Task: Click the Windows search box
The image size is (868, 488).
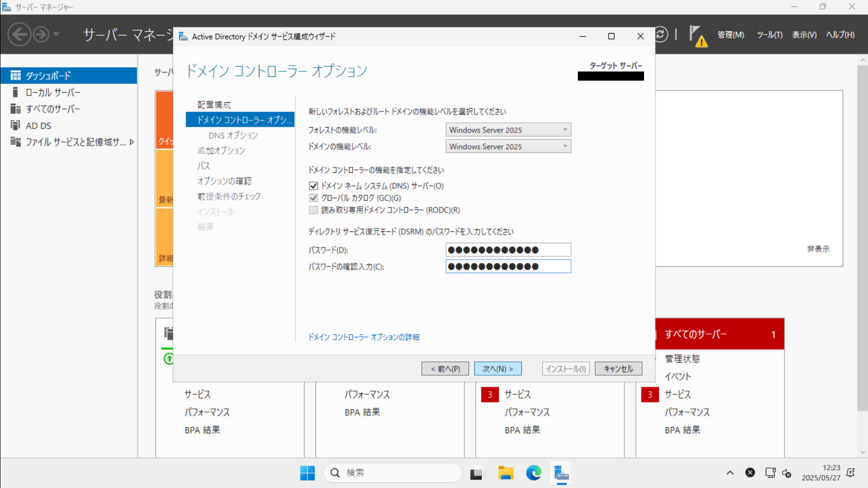Action: coord(393,473)
